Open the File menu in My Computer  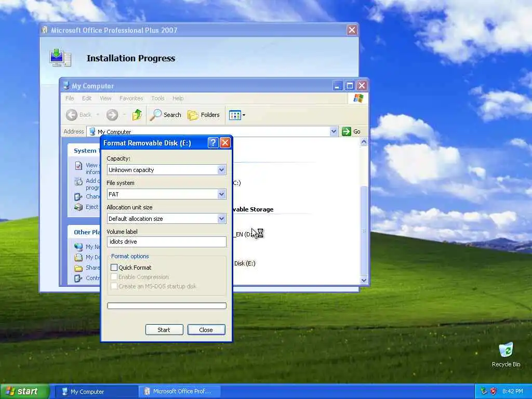tap(70, 98)
